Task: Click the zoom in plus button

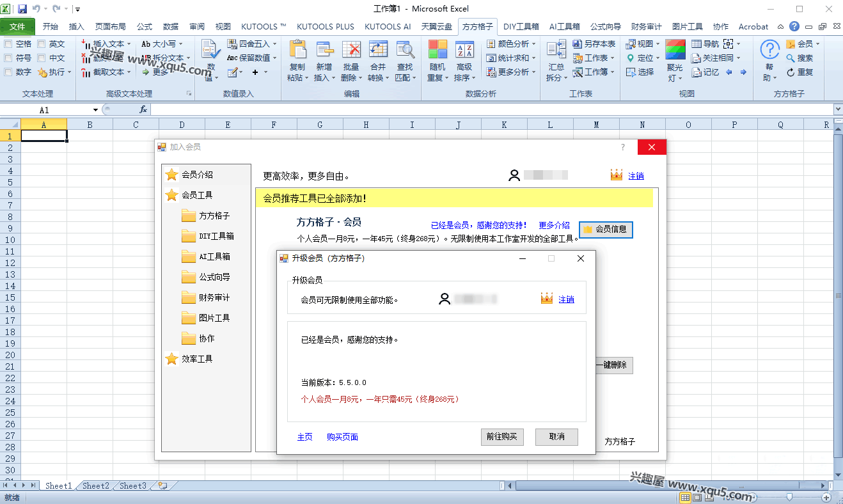Action: 827,497
